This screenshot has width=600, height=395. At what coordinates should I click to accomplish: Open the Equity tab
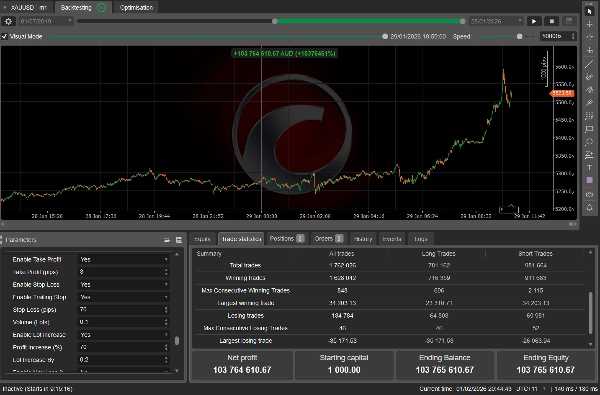pyautogui.click(x=202, y=239)
